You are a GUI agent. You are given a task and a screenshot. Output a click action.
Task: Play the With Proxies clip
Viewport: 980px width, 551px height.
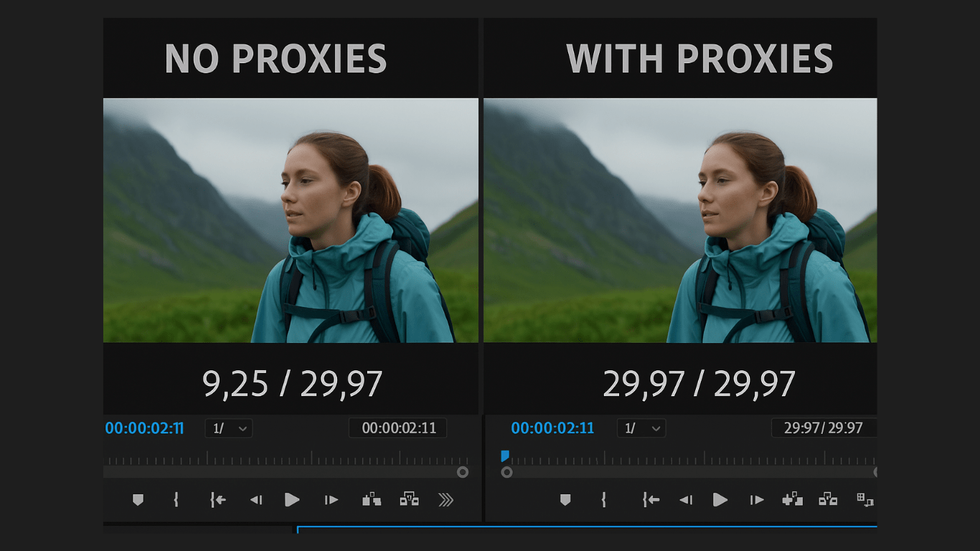coord(720,500)
